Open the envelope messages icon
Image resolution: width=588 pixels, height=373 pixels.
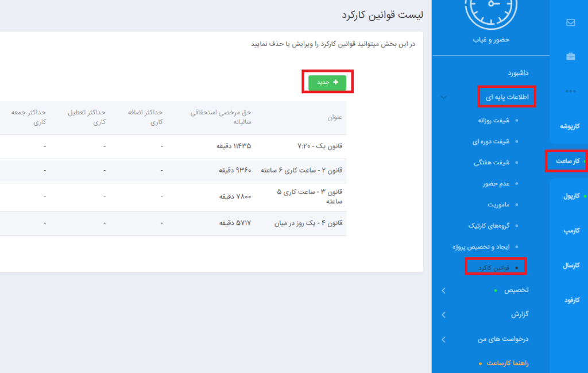570,23
